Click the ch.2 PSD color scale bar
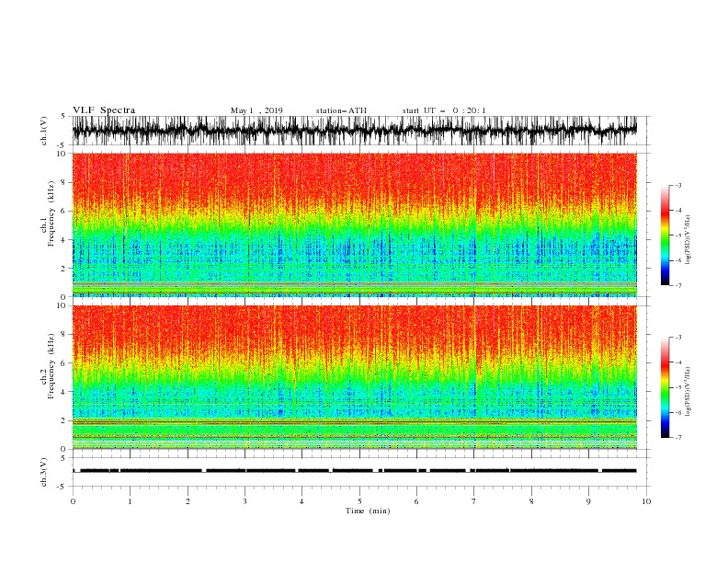The height and width of the screenshot is (563, 728). tap(665, 387)
